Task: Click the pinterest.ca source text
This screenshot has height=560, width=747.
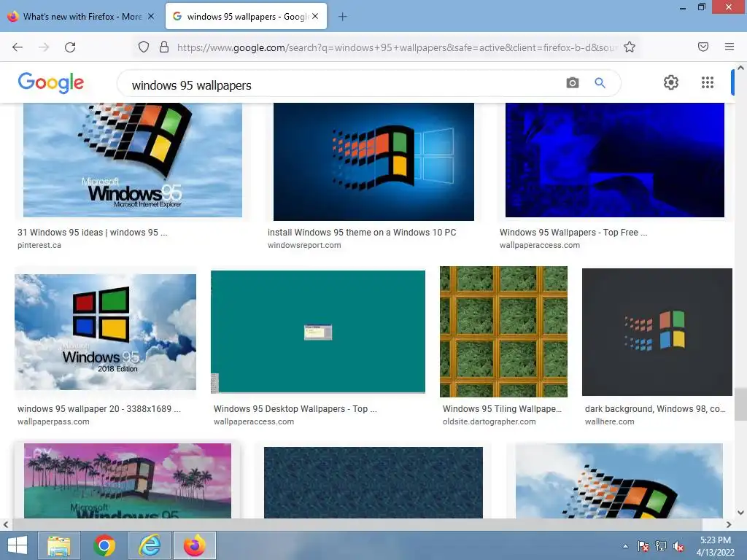Action: pyautogui.click(x=39, y=245)
